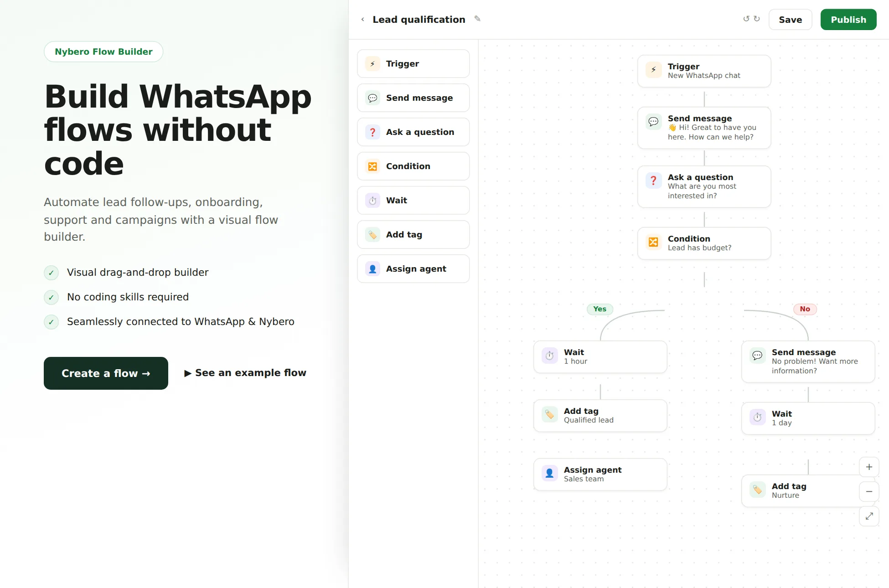Click the "Lead qualification" flow title
889x588 pixels.
(419, 20)
